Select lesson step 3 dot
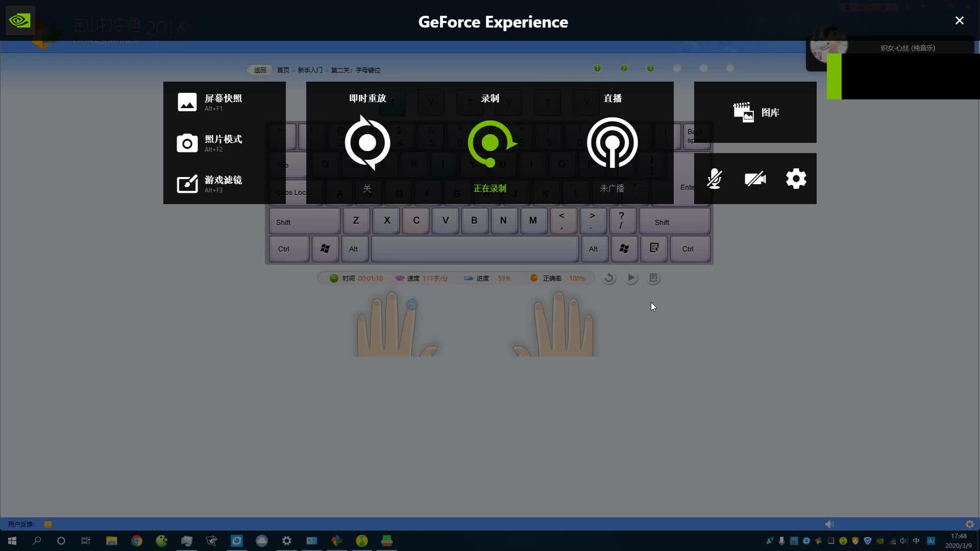This screenshot has width=980, height=551. click(x=650, y=68)
